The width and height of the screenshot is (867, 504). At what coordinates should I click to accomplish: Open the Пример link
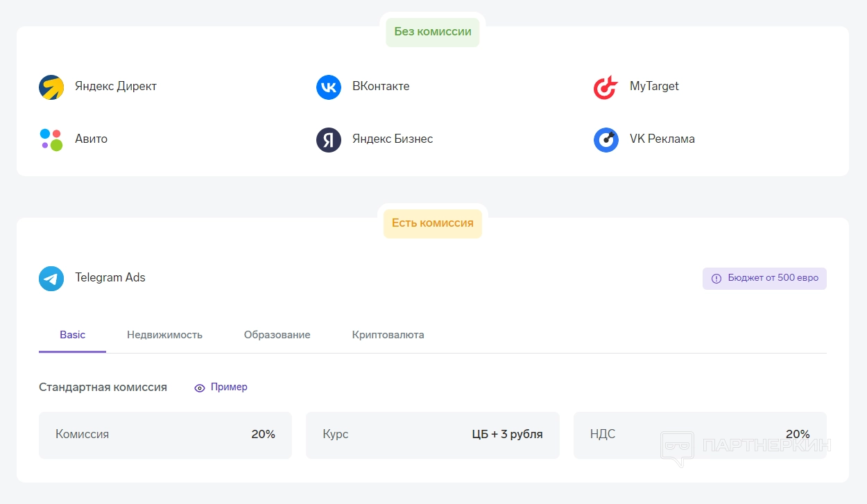[229, 387]
